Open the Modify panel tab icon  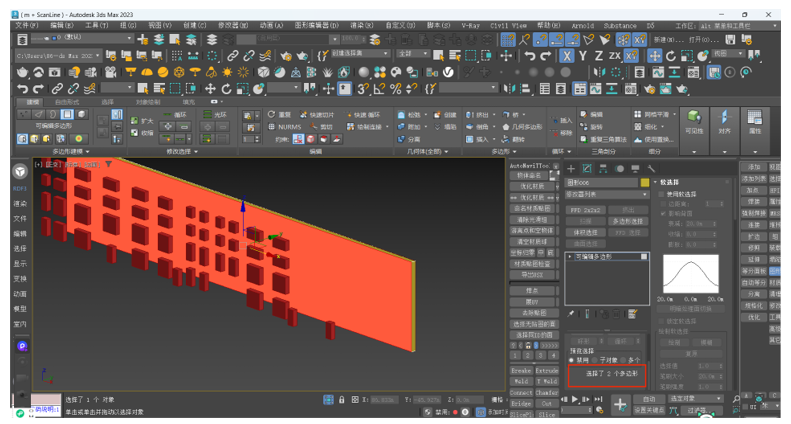click(x=587, y=168)
